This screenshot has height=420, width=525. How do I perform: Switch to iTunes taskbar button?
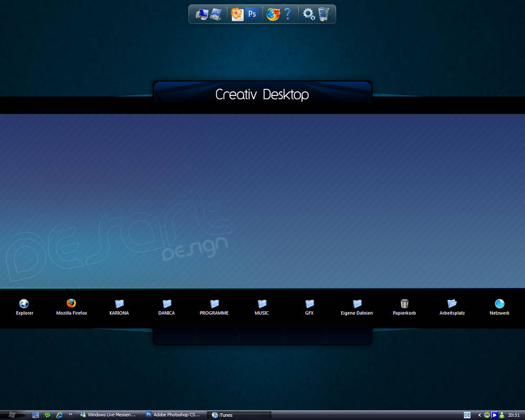(x=239, y=415)
